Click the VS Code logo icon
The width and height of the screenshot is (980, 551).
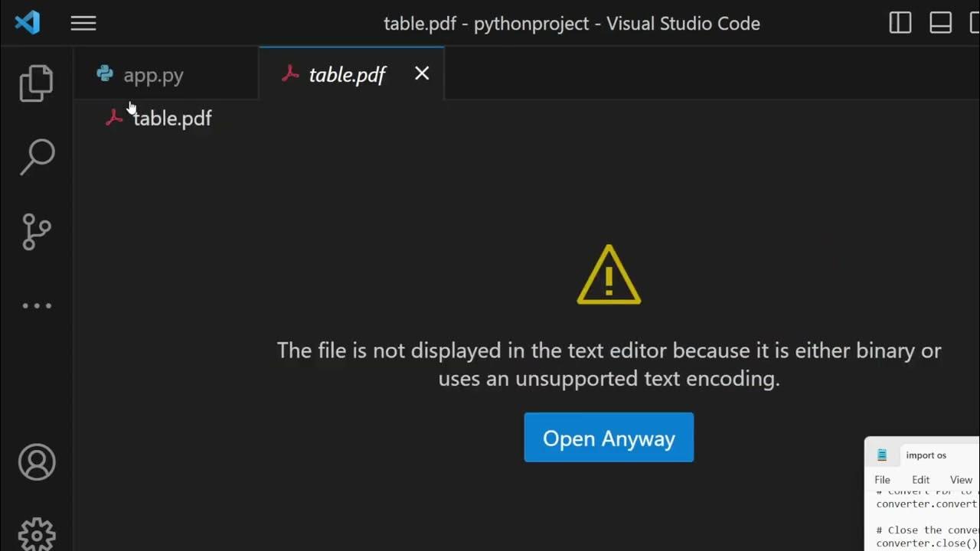point(28,23)
